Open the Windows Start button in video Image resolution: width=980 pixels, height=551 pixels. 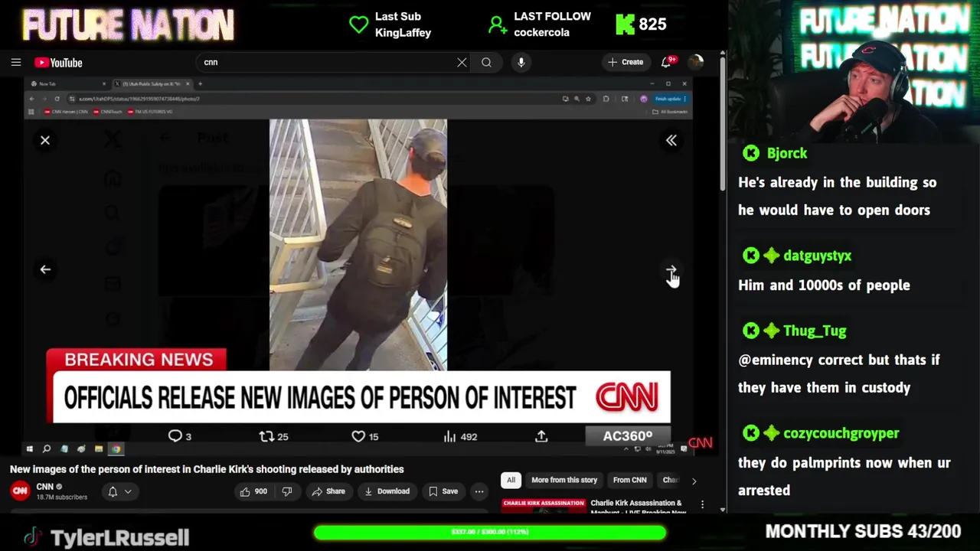30,449
